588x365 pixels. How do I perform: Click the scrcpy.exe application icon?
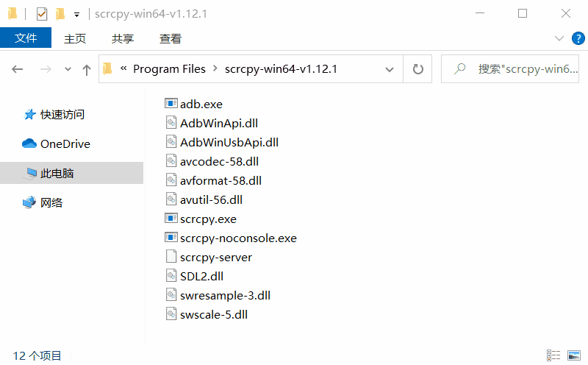(171, 219)
